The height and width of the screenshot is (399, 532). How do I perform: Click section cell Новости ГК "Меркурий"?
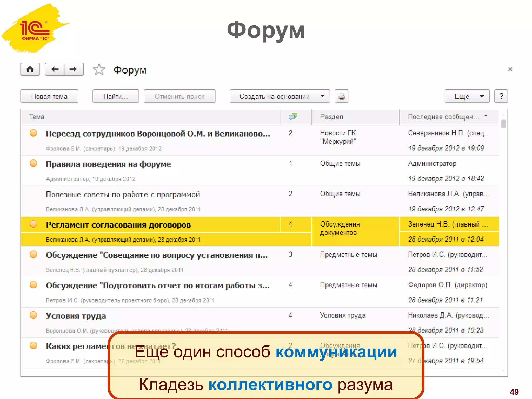[x=338, y=137]
